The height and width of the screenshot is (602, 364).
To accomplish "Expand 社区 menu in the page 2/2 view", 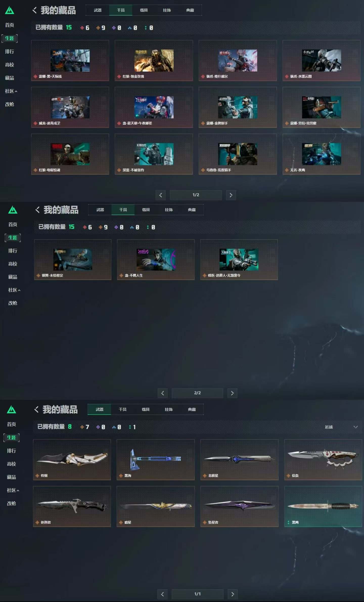I will 14,290.
